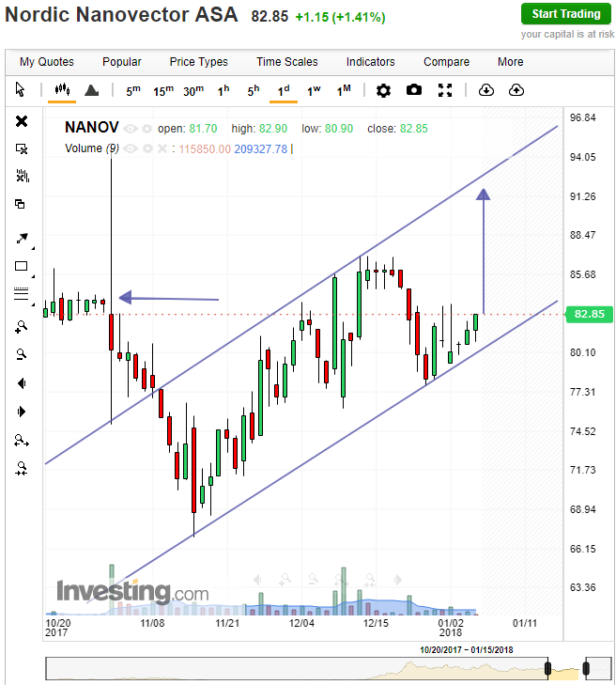Open chart settings gear
The width and height of the screenshot is (616, 685).
click(383, 91)
